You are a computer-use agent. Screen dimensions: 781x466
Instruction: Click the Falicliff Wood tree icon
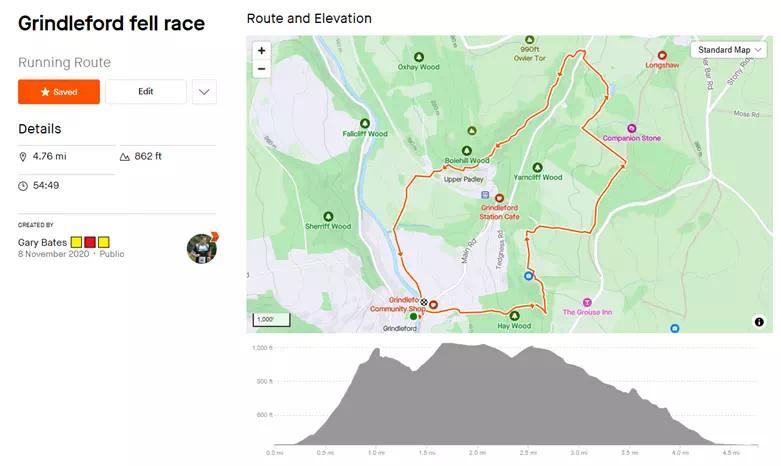click(363, 122)
